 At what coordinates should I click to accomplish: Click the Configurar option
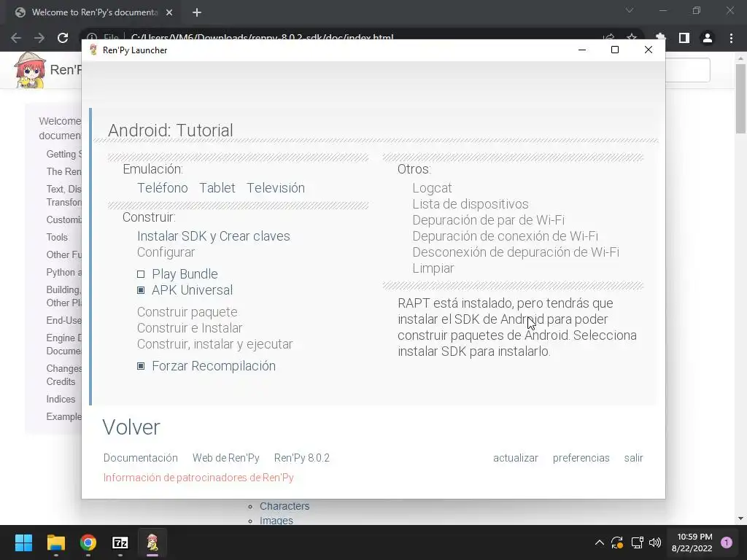pyautogui.click(x=166, y=252)
